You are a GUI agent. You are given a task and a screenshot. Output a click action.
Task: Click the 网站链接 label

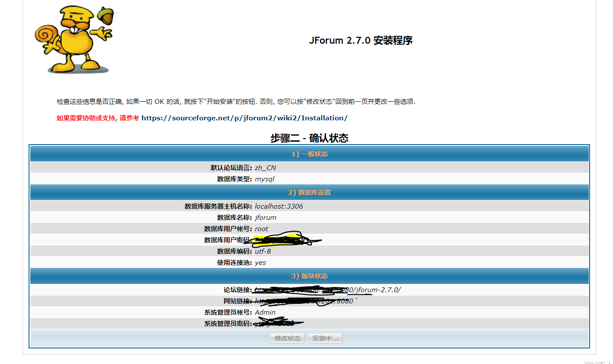[x=238, y=301]
